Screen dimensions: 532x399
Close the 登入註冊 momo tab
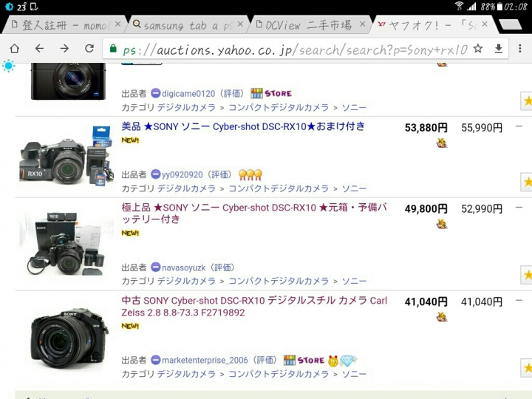click(117, 24)
